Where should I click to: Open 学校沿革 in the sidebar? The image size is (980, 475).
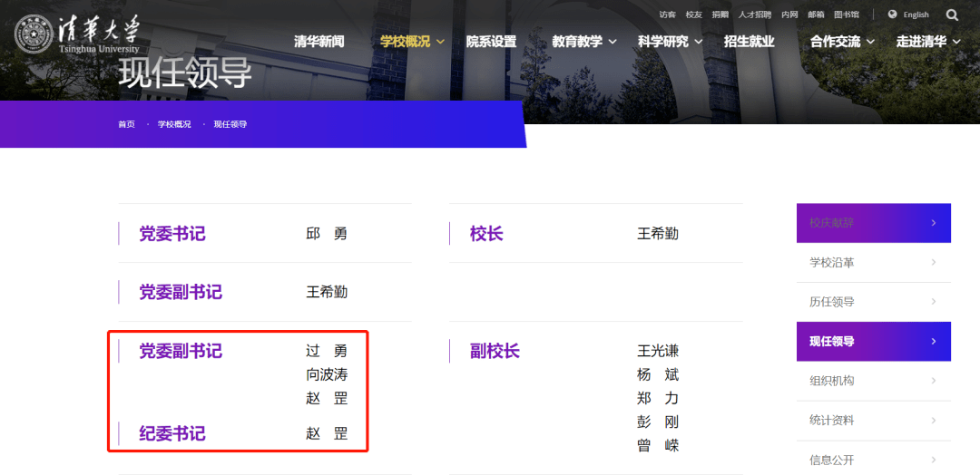[x=874, y=263]
